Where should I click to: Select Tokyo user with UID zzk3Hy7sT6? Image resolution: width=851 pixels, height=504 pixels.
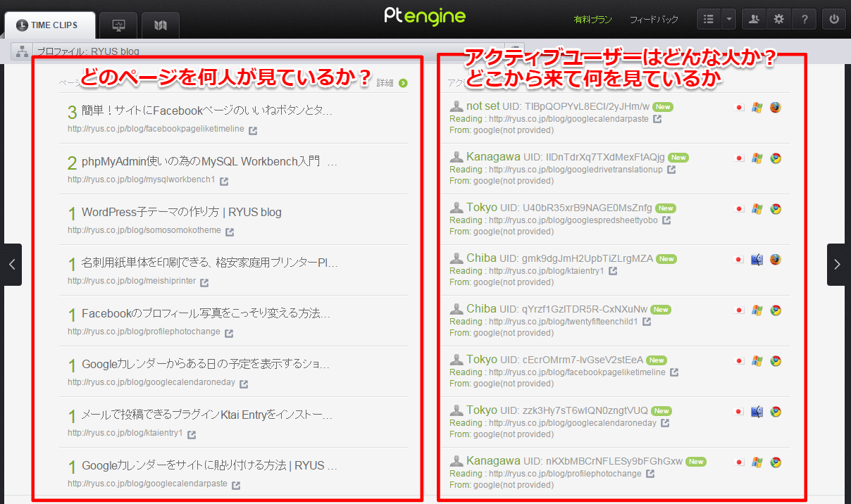pos(481,410)
